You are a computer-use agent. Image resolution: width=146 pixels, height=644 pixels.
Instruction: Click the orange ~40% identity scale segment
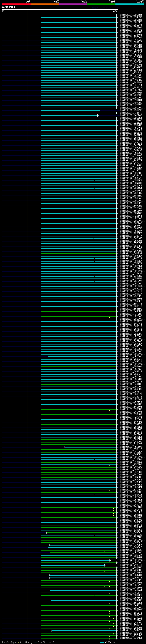[x=45, y=4]
